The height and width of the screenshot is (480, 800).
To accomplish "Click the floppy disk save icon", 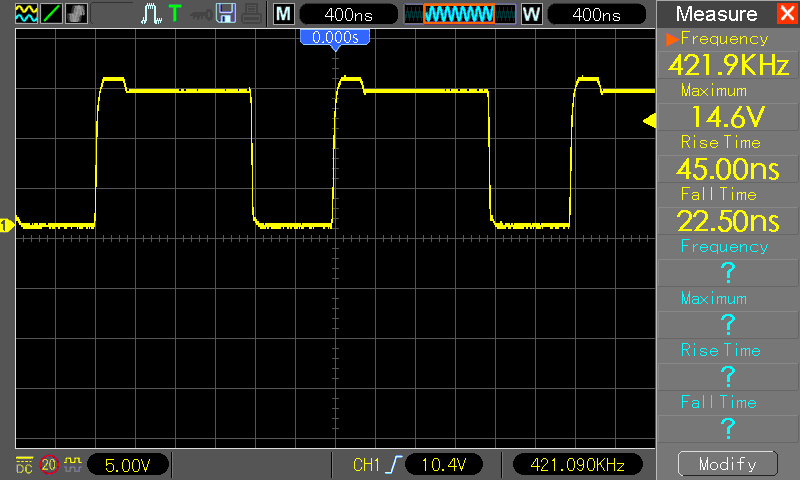I will click(226, 13).
